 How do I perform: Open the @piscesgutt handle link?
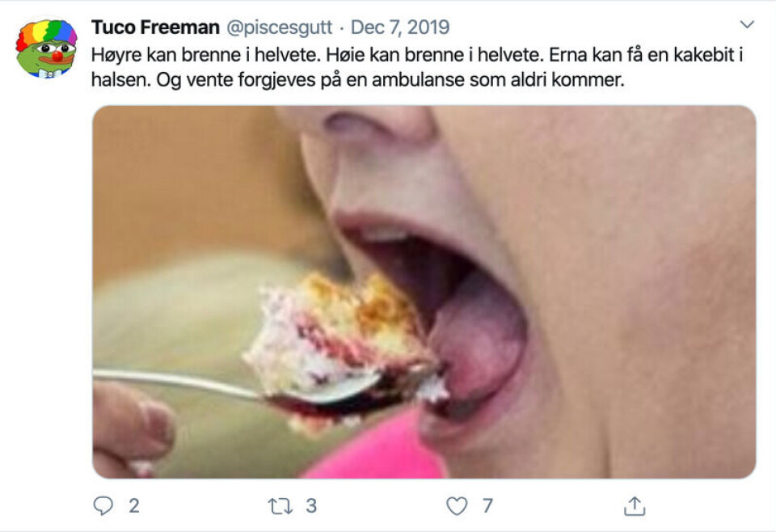[x=279, y=27]
